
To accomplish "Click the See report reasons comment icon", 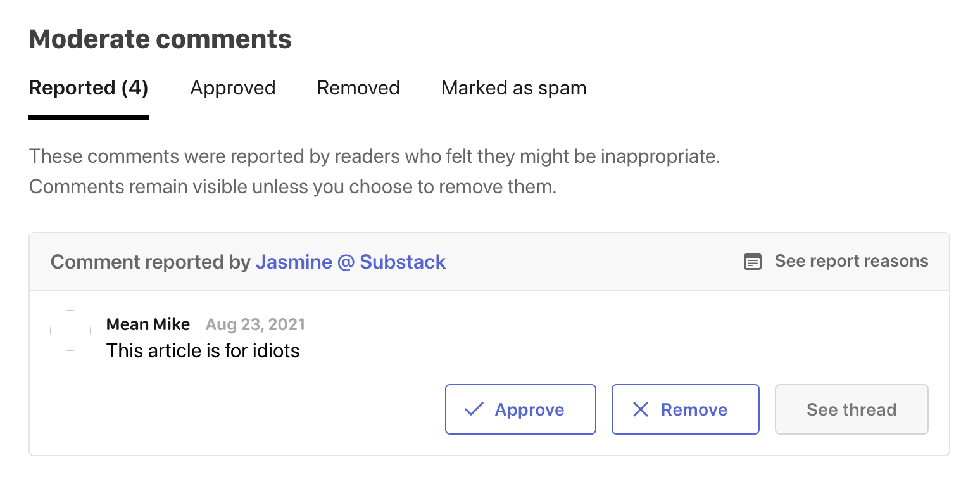I will point(752,261).
